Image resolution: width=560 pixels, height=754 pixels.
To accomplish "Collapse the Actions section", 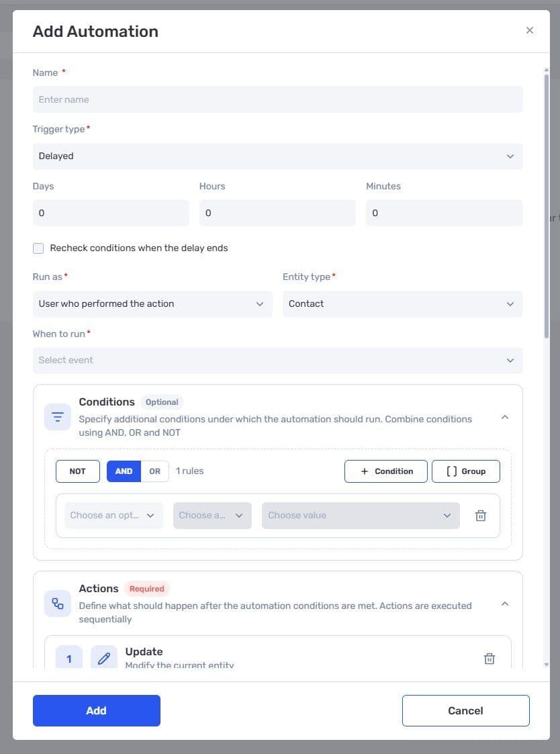I will click(x=505, y=604).
